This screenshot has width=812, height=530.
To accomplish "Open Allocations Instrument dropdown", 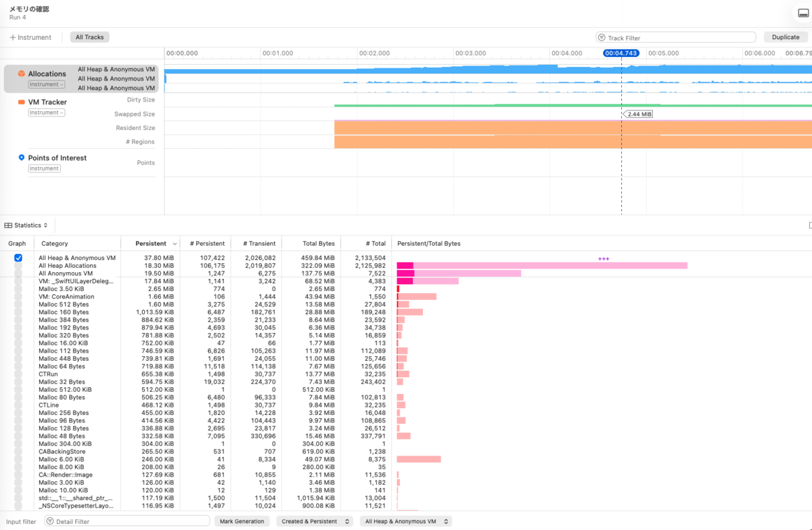I will (x=47, y=85).
